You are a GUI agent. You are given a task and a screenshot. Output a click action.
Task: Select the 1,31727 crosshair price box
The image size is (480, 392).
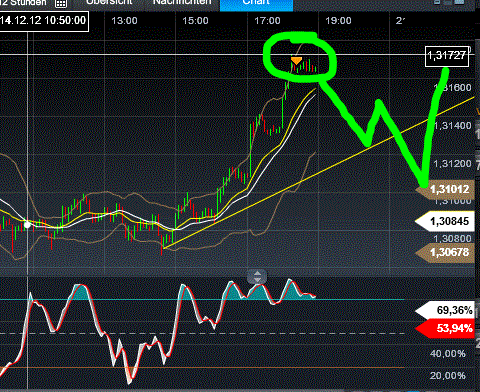pyautogui.click(x=447, y=56)
